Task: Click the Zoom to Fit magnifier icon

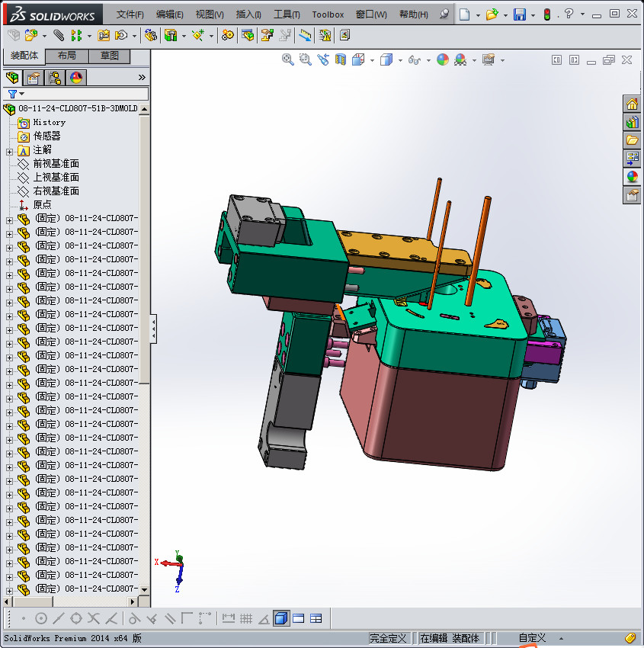Action: pos(288,59)
